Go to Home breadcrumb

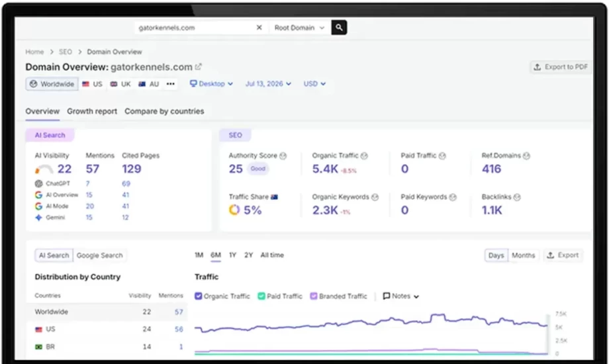pyautogui.click(x=34, y=52)
